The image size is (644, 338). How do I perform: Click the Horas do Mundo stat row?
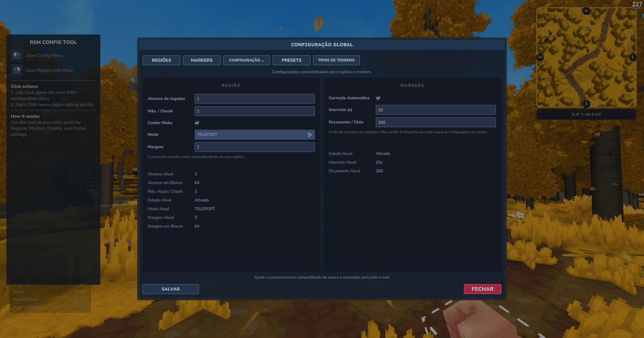coord(50,307)
